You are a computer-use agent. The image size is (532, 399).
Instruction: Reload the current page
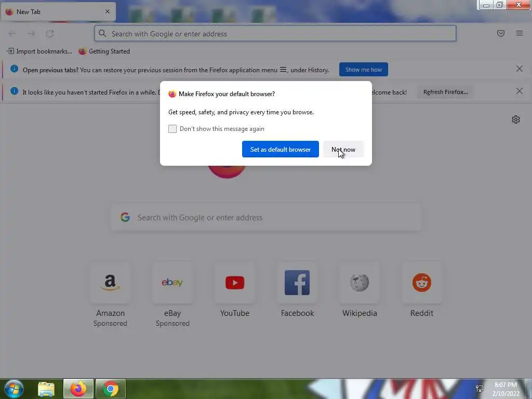coord(50,34)
